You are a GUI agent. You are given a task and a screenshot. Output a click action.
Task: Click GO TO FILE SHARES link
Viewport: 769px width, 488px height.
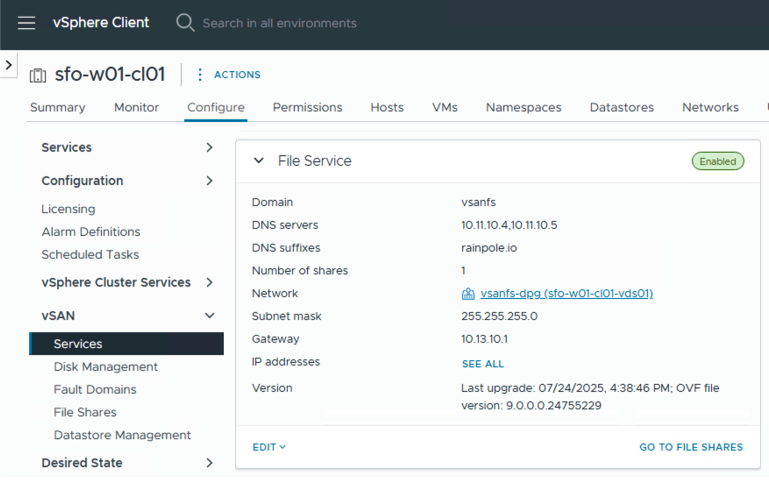tap(690, 447)
